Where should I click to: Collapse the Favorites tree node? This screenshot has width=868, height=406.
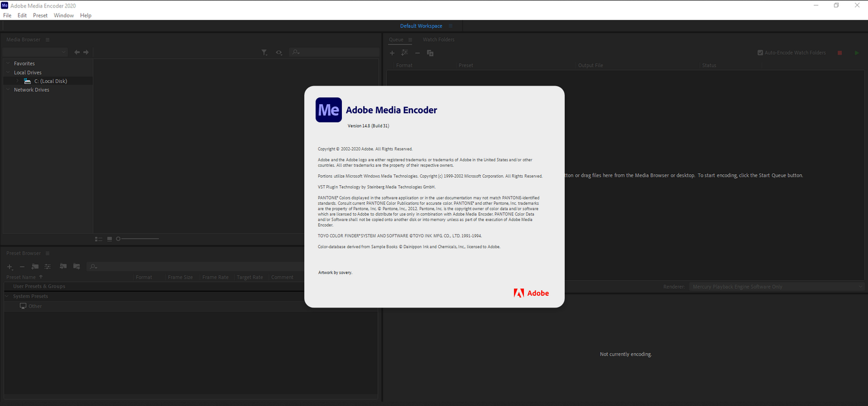pos(8,64)
